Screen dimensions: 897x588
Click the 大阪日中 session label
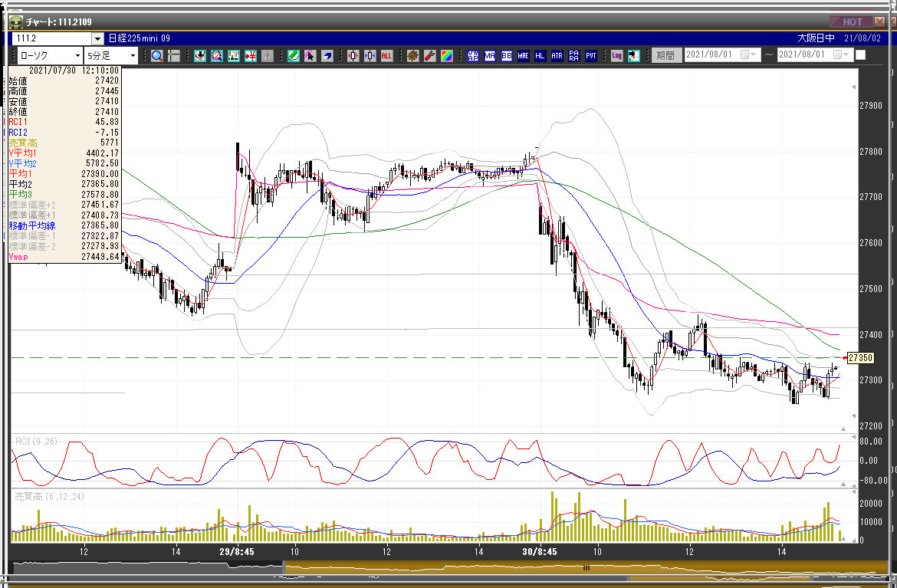point(816,38)
